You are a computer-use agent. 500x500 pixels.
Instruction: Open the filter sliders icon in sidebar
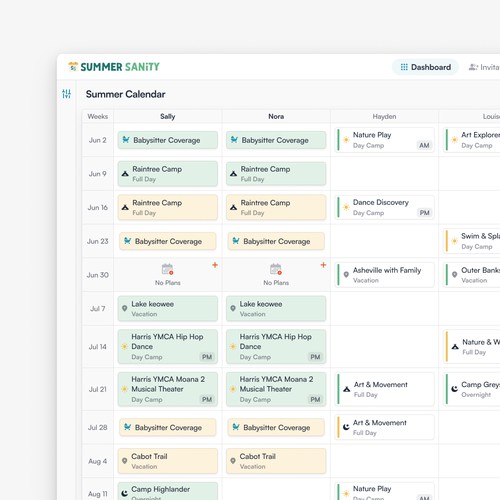point(66,94)
